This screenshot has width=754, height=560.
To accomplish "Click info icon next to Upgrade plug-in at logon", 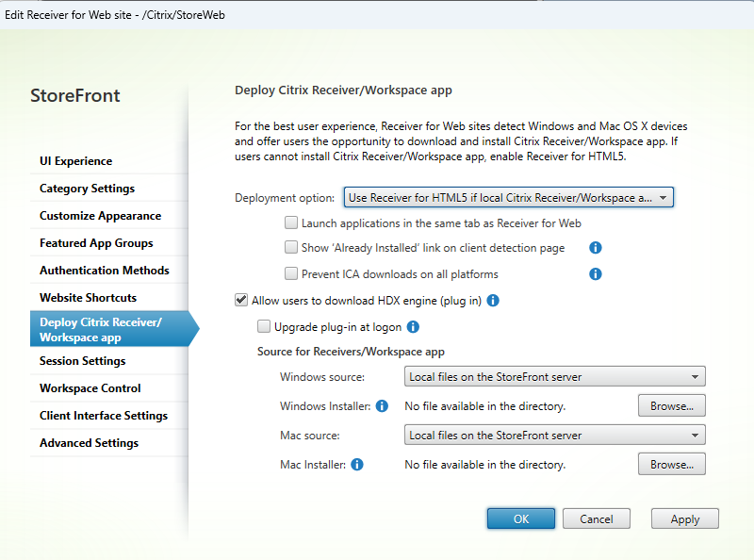I will 413,327.
